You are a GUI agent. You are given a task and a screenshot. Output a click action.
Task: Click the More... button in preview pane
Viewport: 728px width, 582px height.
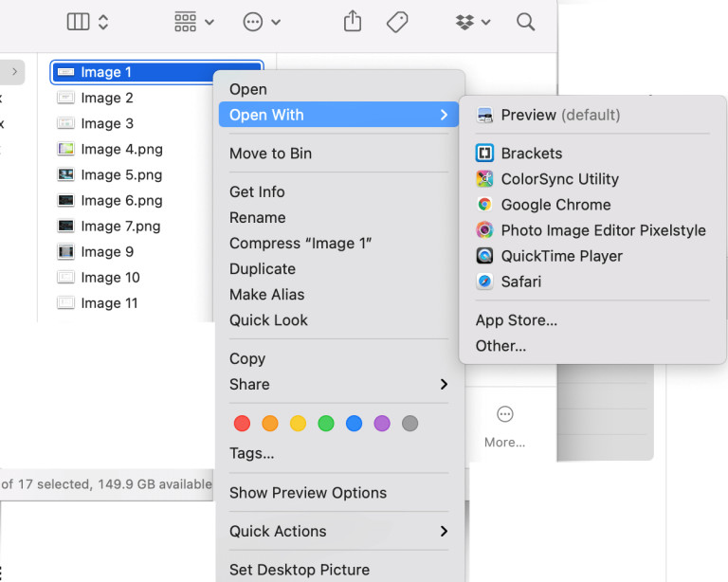[x=504, y=426]
